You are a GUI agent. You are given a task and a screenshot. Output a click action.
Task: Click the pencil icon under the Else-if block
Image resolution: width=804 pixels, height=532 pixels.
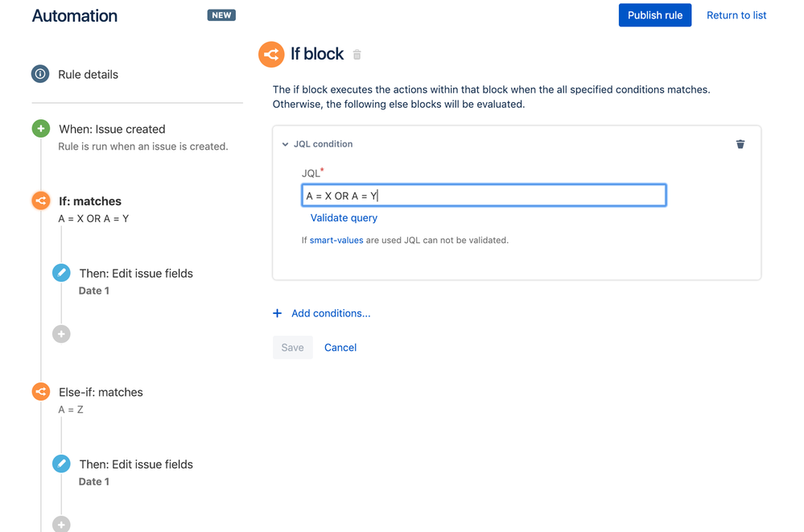(61, 464)
